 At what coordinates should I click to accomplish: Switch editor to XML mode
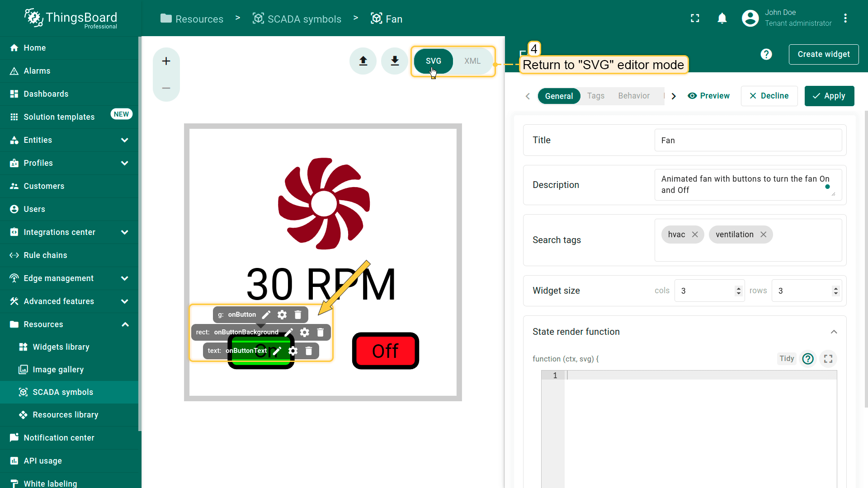472,61
